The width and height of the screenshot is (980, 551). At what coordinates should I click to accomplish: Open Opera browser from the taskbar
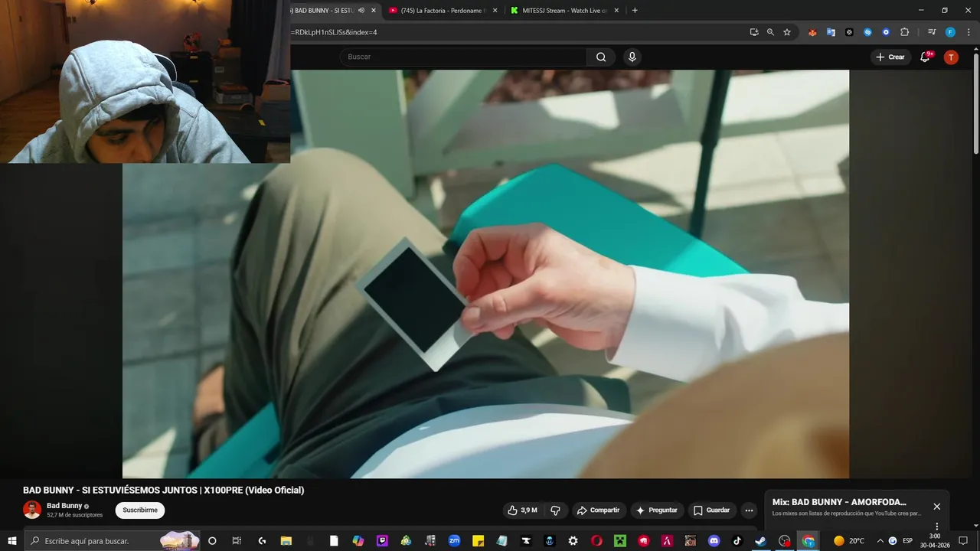(x=596, y=541)
